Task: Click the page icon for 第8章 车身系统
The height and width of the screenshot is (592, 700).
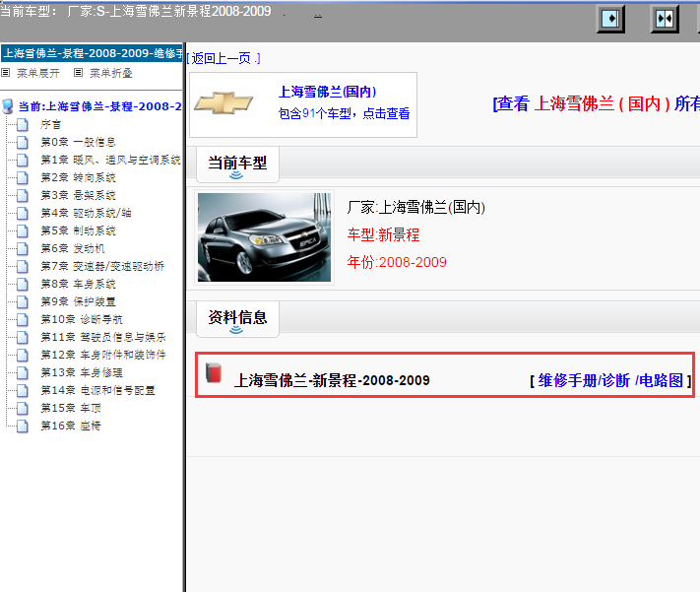Action: click(x=23, y=284)
